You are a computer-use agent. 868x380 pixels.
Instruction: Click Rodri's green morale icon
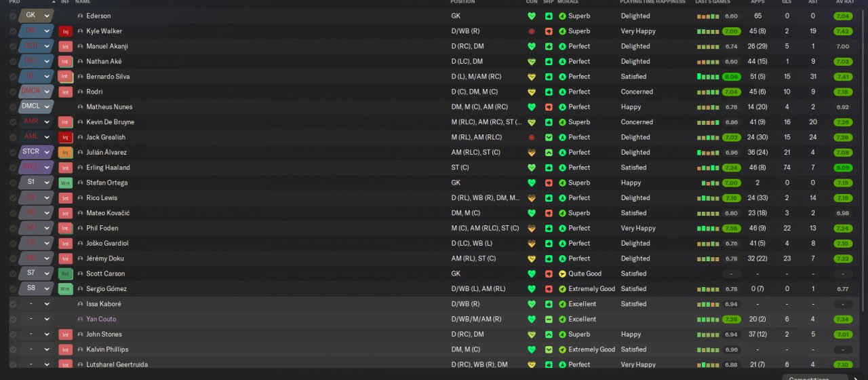[562, 92]
